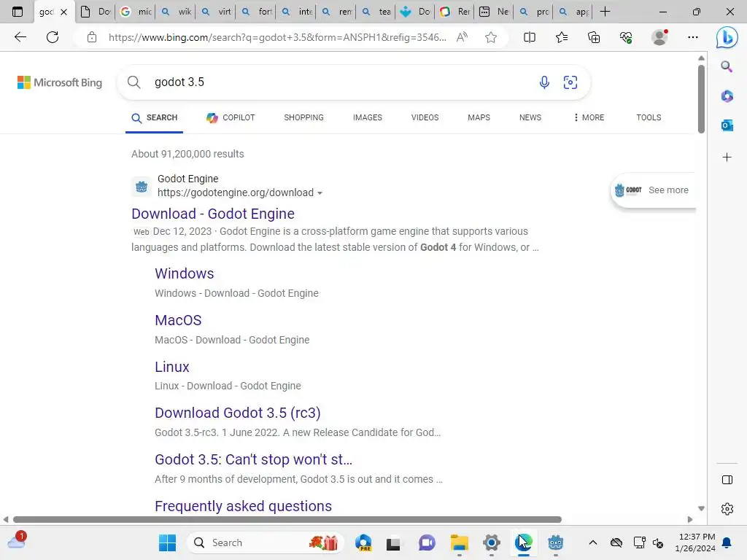Screen dimensions: 747x560
Task: Open the Linux download link
Action: point(172,367)
